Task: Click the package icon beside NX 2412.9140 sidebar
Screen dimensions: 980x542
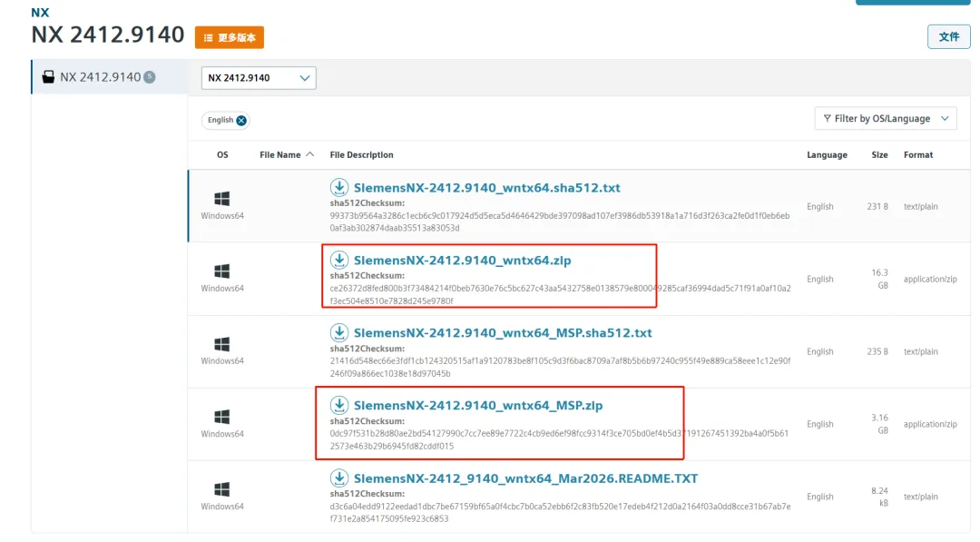Action: 48,77
